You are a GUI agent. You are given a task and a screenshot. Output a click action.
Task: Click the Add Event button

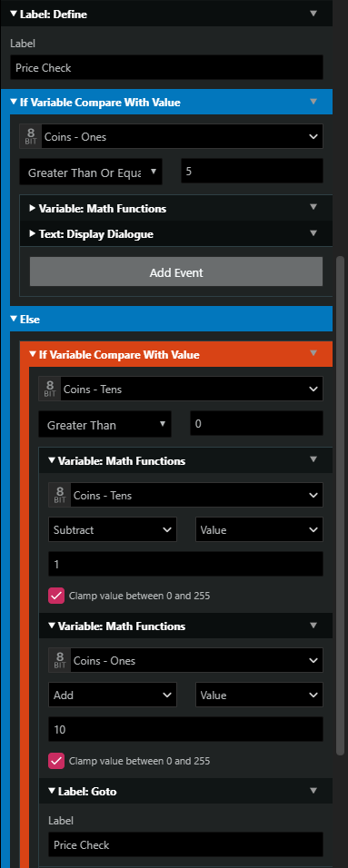tap(176, 271)
